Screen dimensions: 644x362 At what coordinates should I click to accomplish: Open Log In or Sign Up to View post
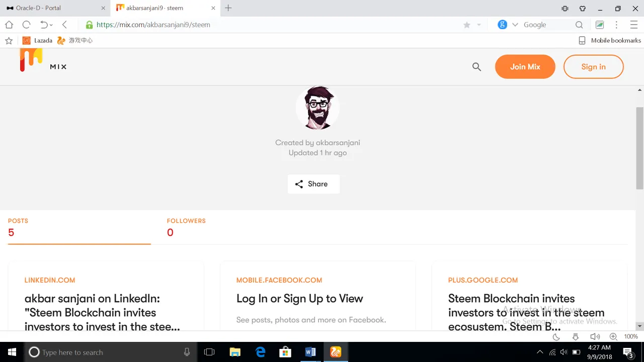pyautogui.click(x=299, y=299)
